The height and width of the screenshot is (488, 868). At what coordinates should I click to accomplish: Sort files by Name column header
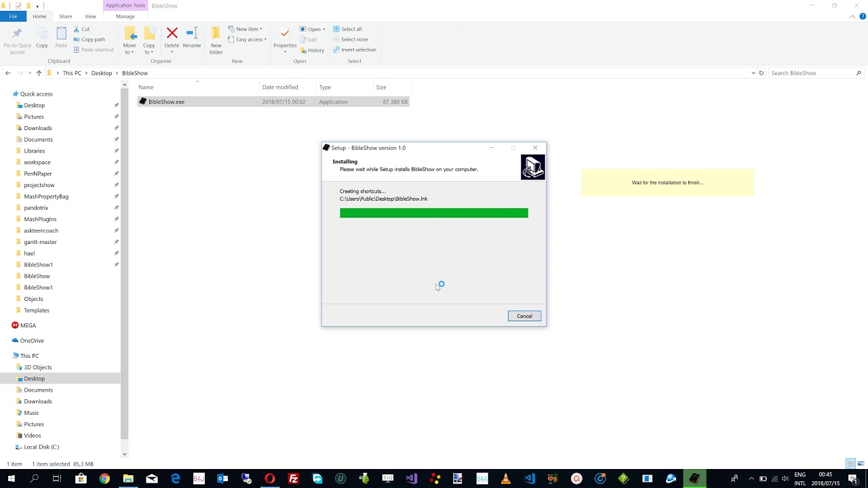[198, 87]
